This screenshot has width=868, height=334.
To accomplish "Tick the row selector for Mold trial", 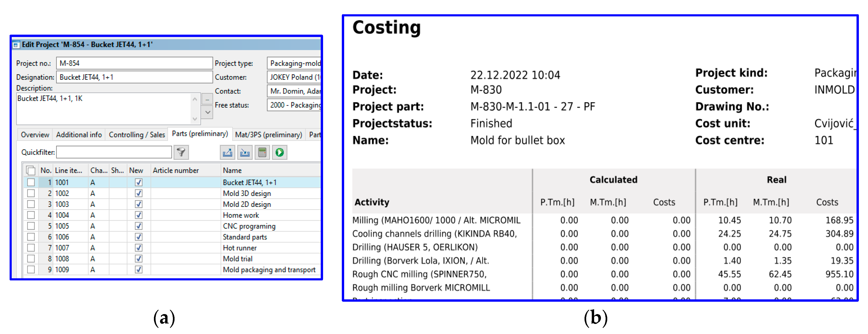I will 31,259.
